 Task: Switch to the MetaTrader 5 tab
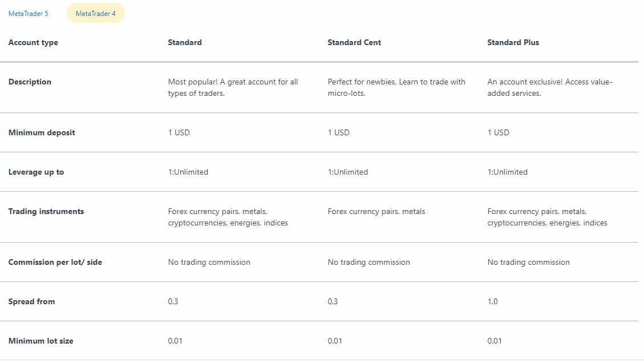click(x=29, y=14)
